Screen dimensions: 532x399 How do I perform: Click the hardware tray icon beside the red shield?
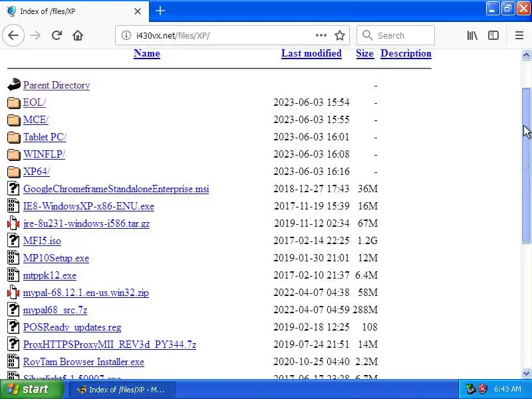pyautogui.click(x=471, y=389)
